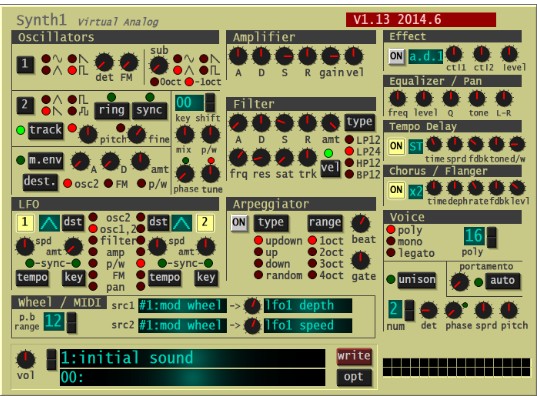Select sub oscillator triangle wave LED
Image resolution: width=537 pixels, height=396 pixels.
(x=177, y=71)
